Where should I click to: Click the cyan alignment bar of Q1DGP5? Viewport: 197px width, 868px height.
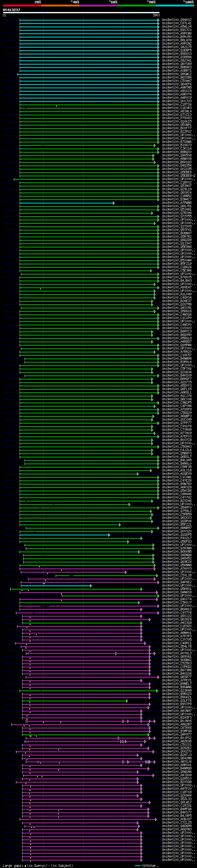click(64, 535)
